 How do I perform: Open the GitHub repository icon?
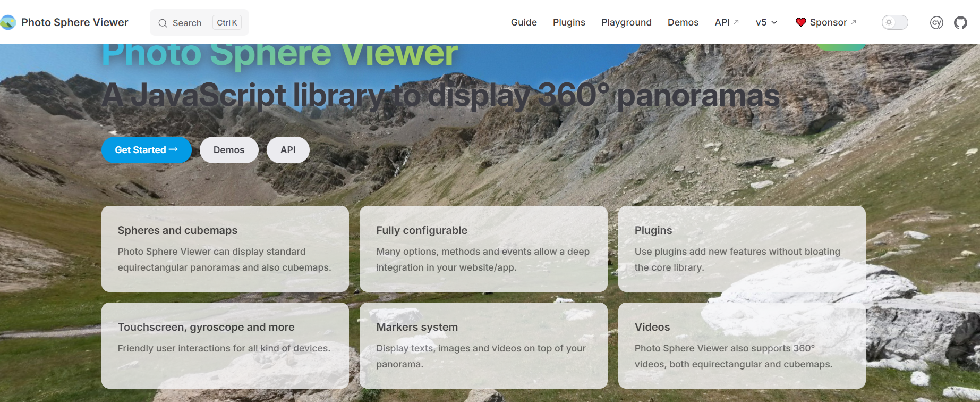(x=960, y=22)
